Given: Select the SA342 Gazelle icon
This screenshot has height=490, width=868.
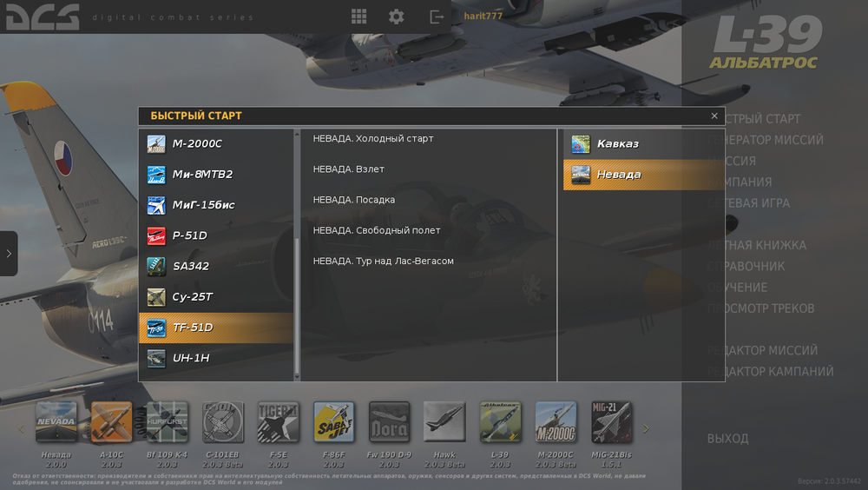Looking at the screenshot, I should click(x=156, y=267).
